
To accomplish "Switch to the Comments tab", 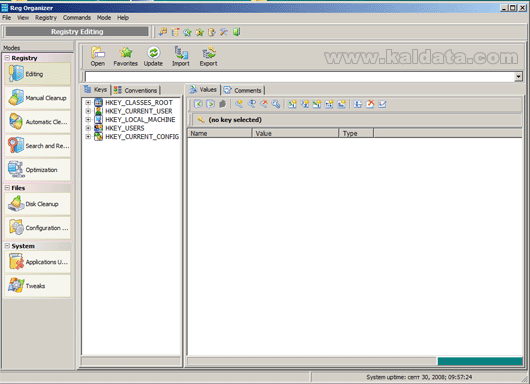I will pyautogui.click(x=243, y=90).
